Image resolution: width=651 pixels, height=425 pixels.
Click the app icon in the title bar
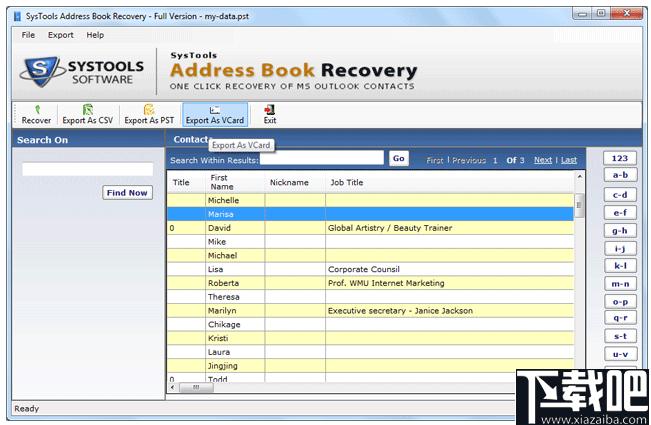(x=17, y=16)
